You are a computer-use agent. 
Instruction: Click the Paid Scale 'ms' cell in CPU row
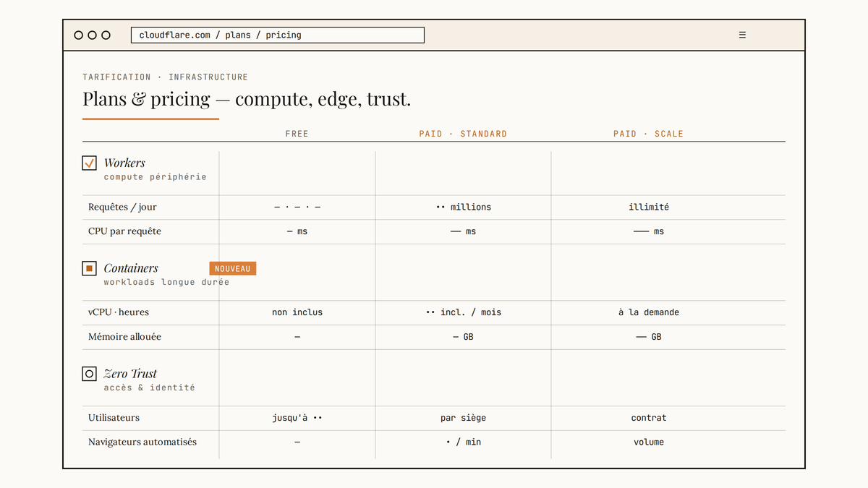(649, 231)
